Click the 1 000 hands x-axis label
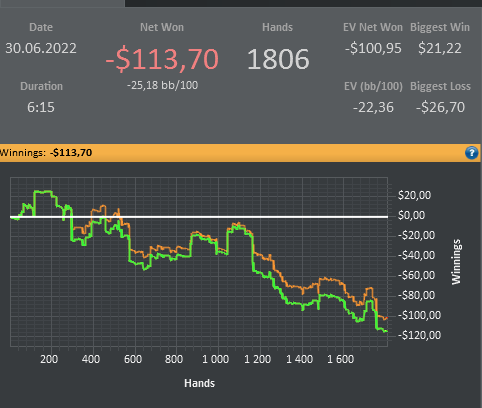The height and width of the screenshot is (408, 482). 215,359
